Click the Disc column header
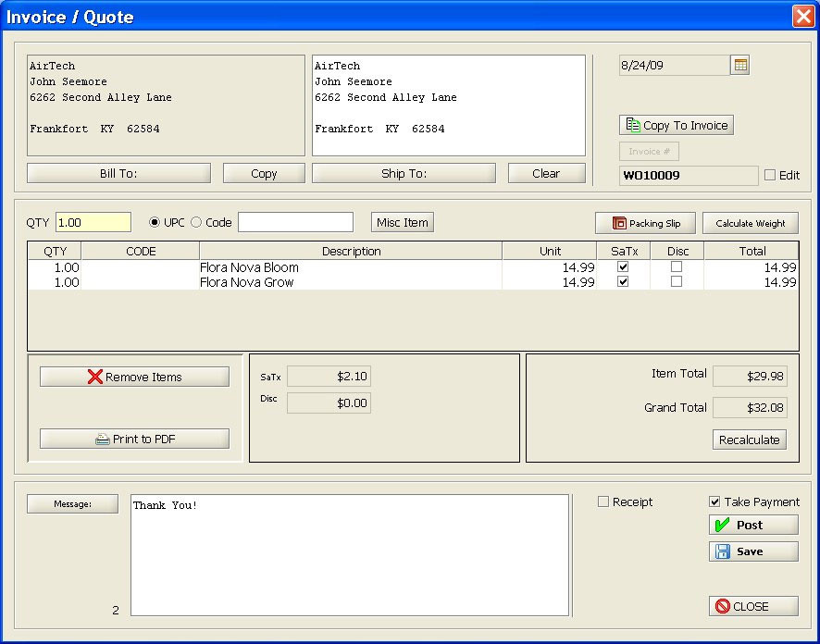 pos(677,252)
